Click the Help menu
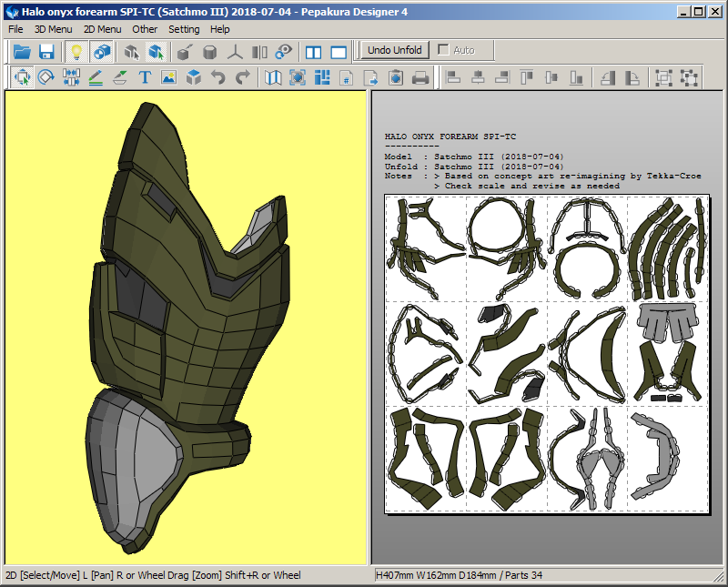Screen dimensions: 728x587 tap(220, 29)
